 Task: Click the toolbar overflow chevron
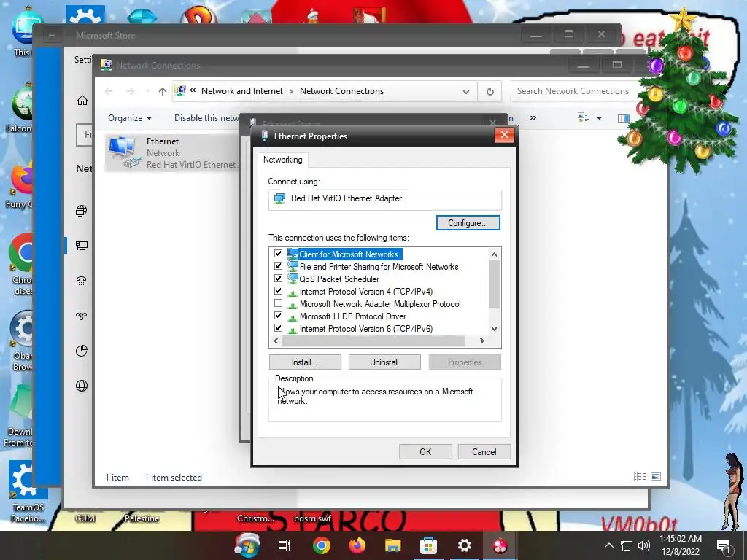(x=533, y=117)
